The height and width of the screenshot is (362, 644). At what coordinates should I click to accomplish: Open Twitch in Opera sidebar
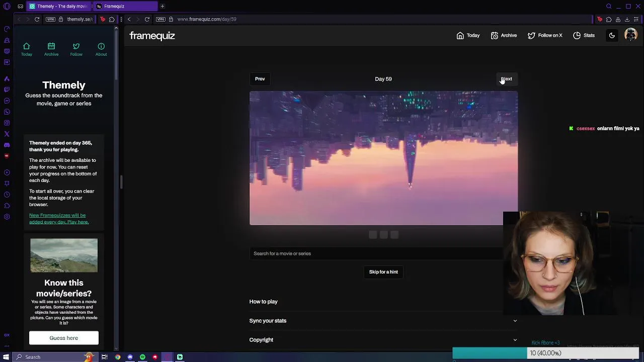(7, 89)
